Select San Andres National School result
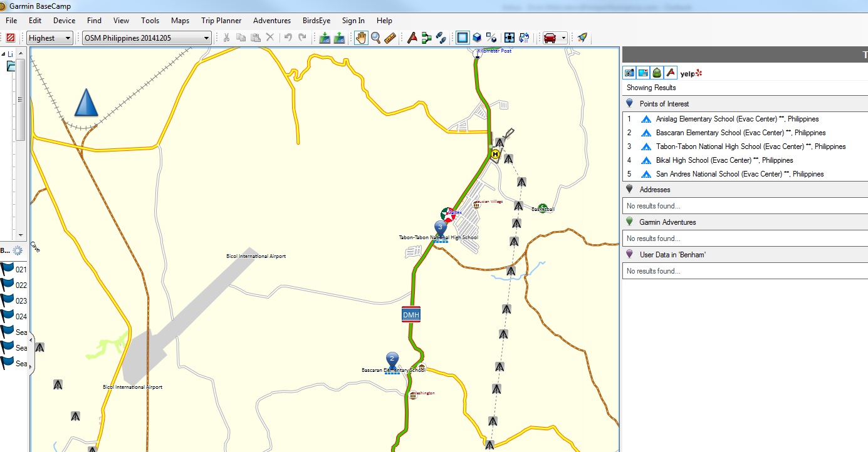Viewport: 868px width, 452px height. [x=745, y=174]
